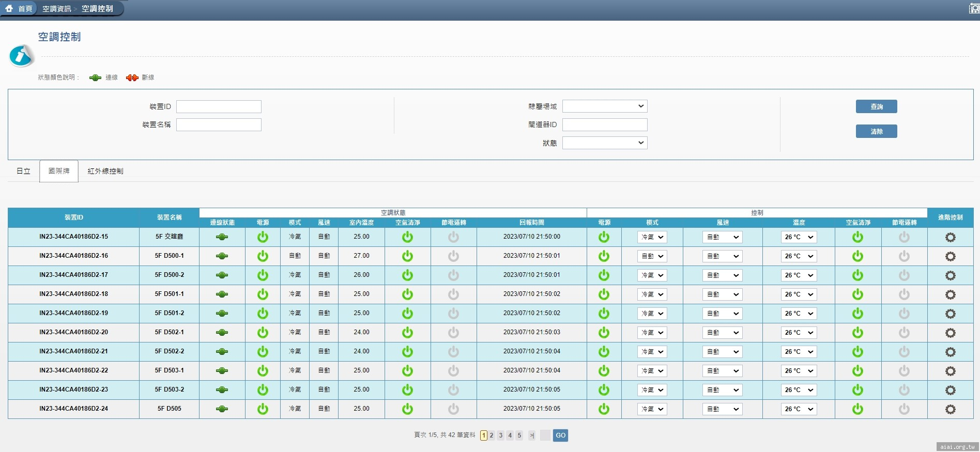The width and height of the screenshot is (980, 452).
Task: Go to page 3
Action: pos(501,435)
